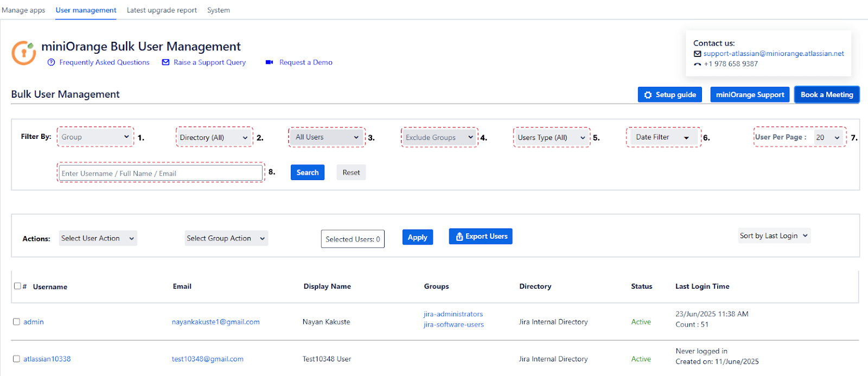Click the Last Login Time column header
Viewport: 868px width, 376px height.
point(703,286)
